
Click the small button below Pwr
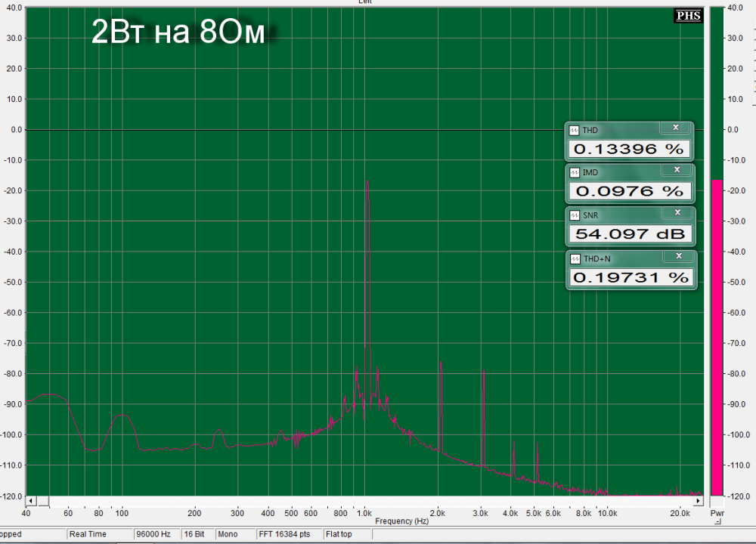717,523
